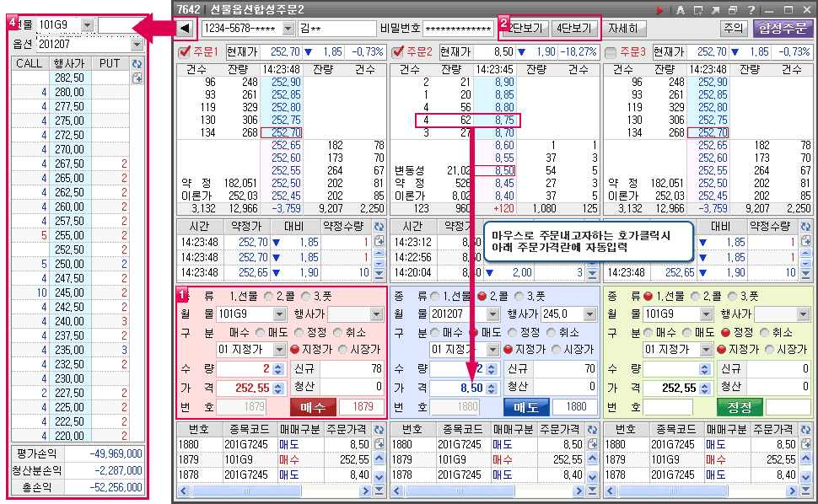Screen dimensions: 818x504
Task: Click page icon in 주문1 order list row 1880
Action: (x=379, y=444)
